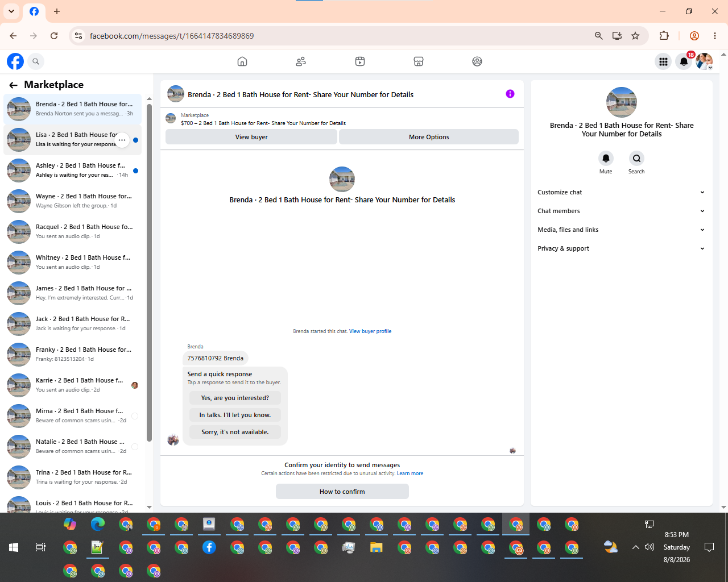728x582 pixels.
Task: Send quick response "Yes, are you interested?"
Action: pyautogui.click(x=235, y=398)
